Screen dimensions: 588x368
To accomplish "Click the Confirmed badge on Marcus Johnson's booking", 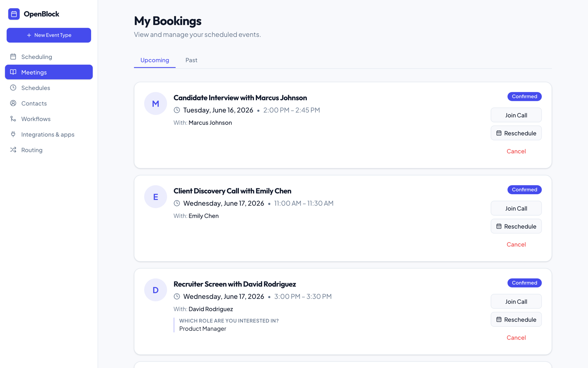I will coord(524,96).
